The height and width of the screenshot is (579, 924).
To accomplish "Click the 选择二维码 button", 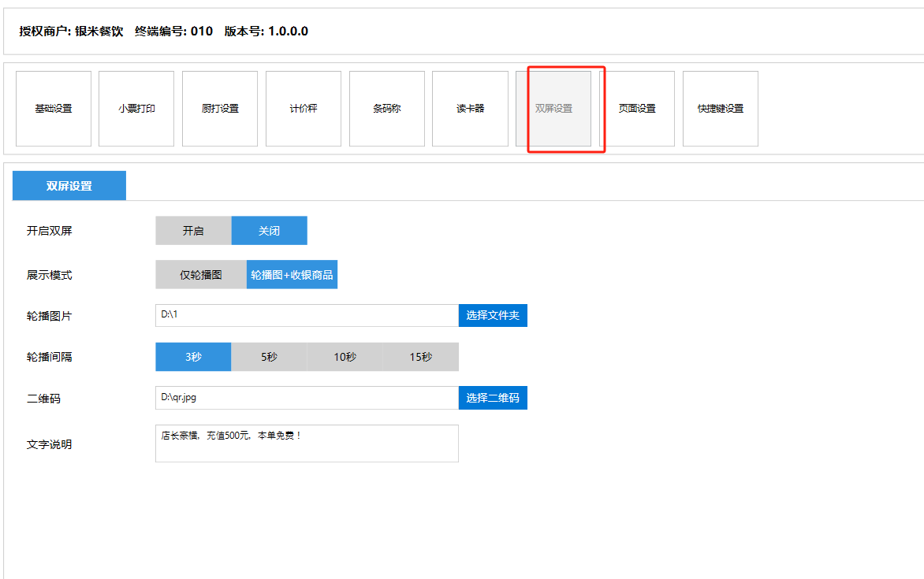I will point(493,398).
